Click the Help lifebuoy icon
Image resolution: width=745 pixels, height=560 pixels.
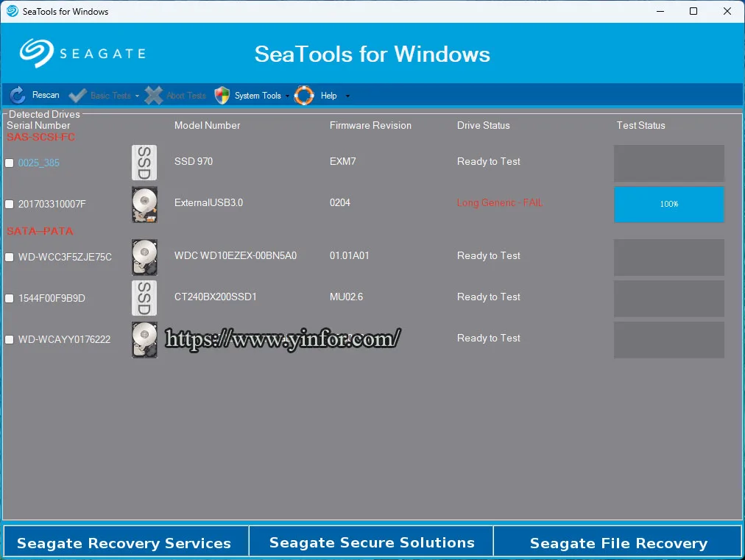tap(304, 96)
